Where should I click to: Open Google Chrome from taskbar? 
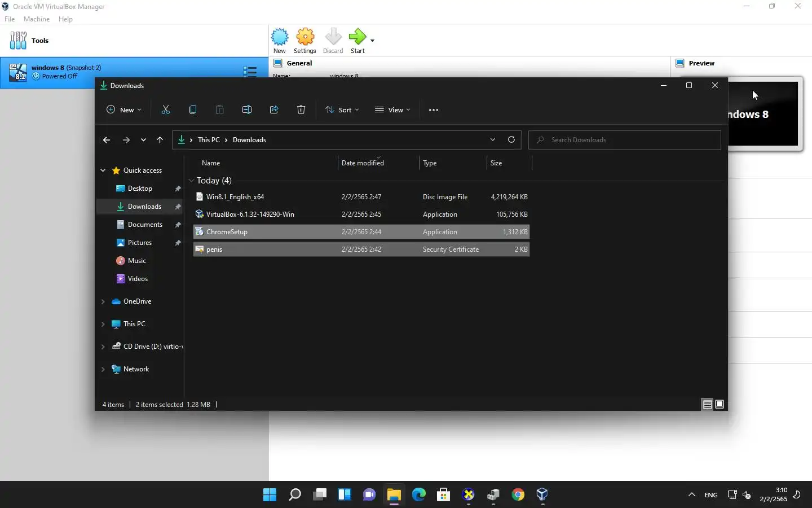coord(518,495)
